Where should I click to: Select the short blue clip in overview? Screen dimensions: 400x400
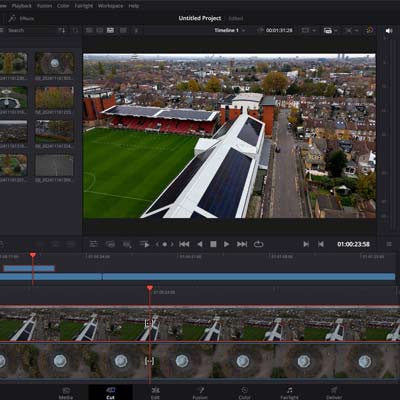[29, 268]
